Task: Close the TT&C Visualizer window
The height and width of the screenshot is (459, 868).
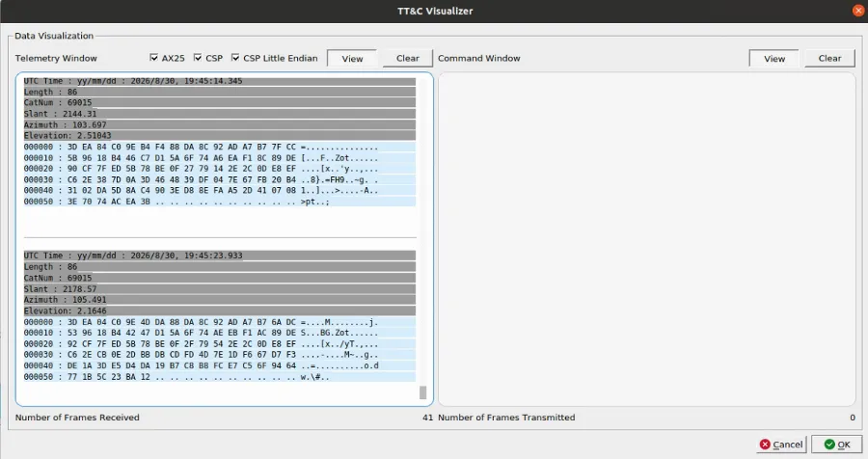Action: pos(858,11)
